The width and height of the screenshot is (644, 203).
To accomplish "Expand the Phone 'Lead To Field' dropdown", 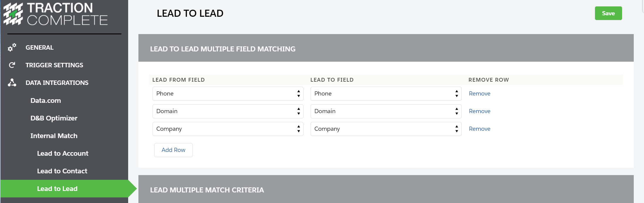I will coord(386,94).
